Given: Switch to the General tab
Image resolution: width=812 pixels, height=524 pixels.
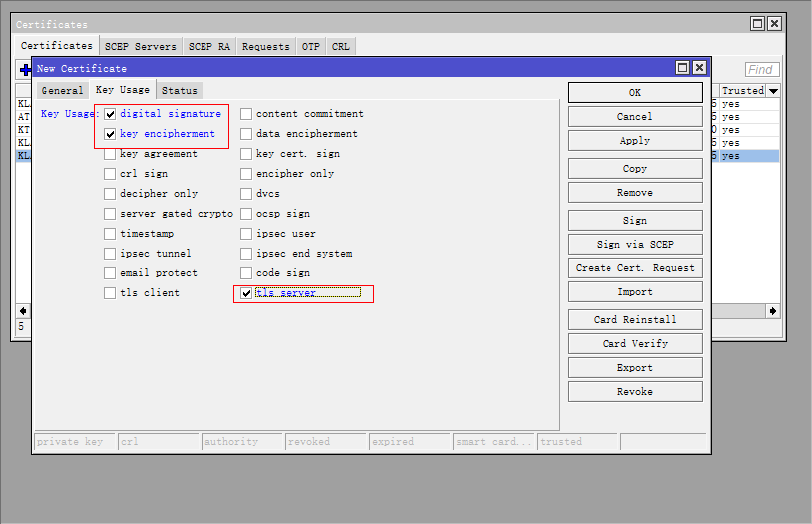Looking at the screenshot, I should (x=62, y=91).
